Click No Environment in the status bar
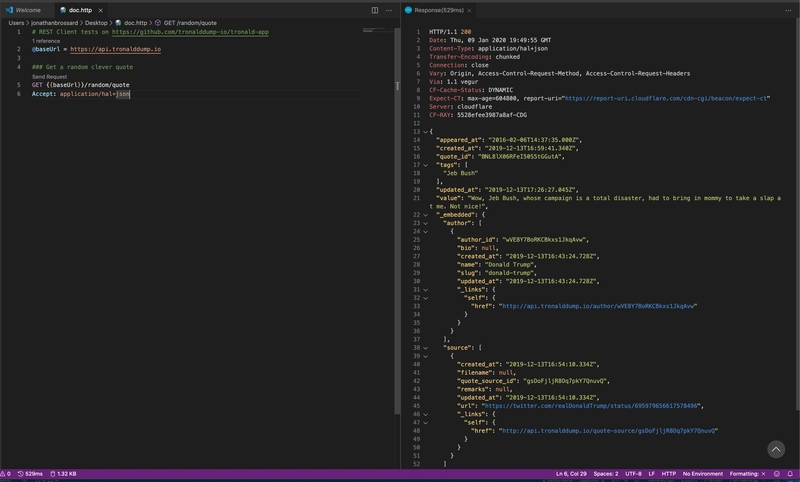800x482 pixels. [x=703, y=474]
